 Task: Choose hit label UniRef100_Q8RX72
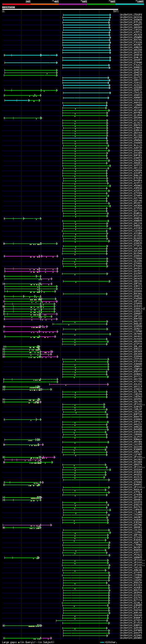tap(131, 80)
